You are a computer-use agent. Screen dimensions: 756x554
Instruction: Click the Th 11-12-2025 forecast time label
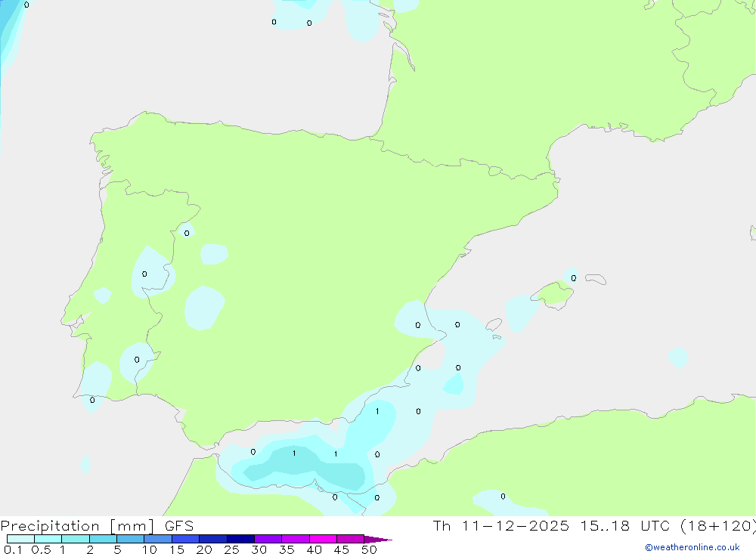[x=593, y=526]
